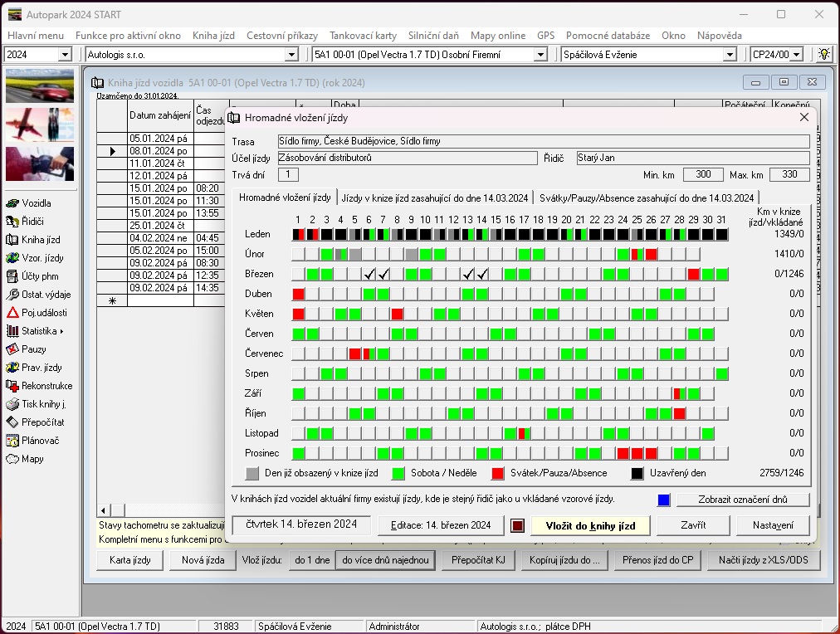Click the light bulb tip icon
Screen dimensions: 840x634
click(x=824, y=54)
